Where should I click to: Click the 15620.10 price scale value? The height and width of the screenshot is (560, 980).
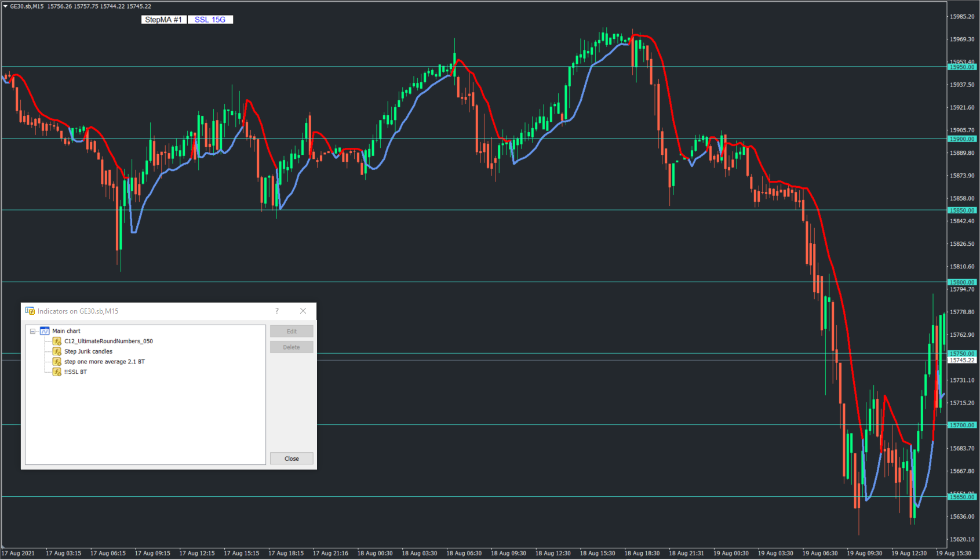(962, 539)
